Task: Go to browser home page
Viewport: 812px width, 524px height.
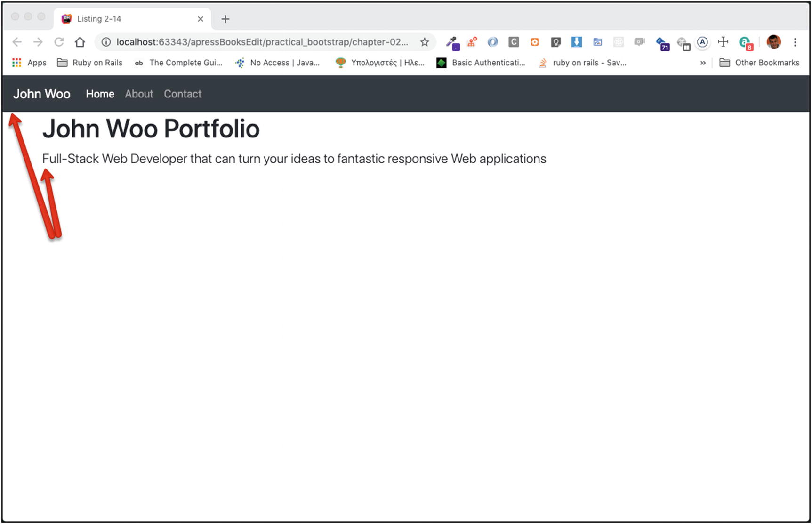Action: (80, 42)
